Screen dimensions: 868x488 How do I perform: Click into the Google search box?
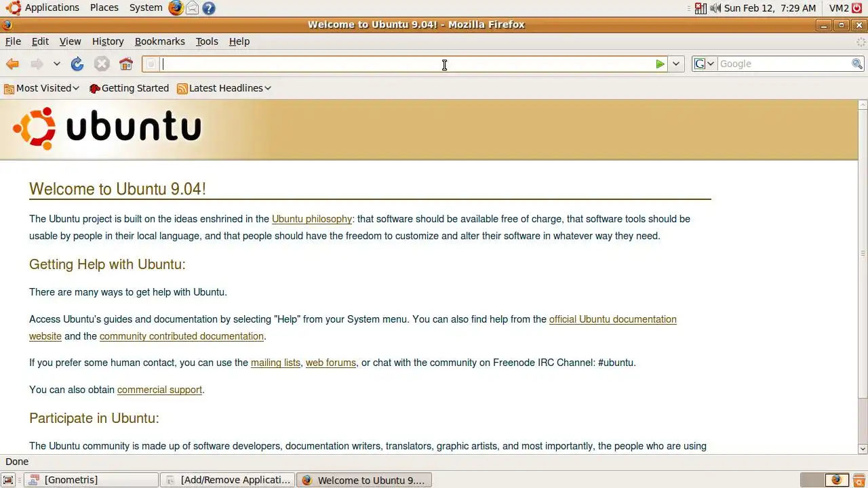point(784,64)
